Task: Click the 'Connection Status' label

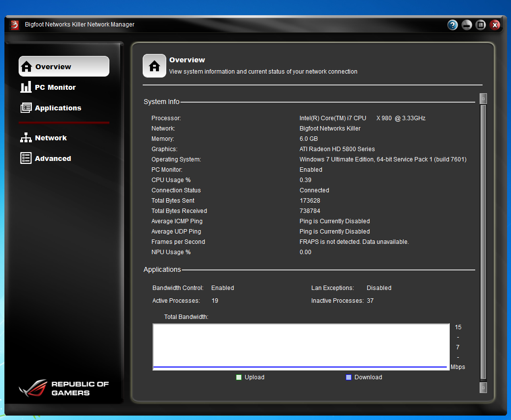Action: pyautogui.click(x=176, y=190)
